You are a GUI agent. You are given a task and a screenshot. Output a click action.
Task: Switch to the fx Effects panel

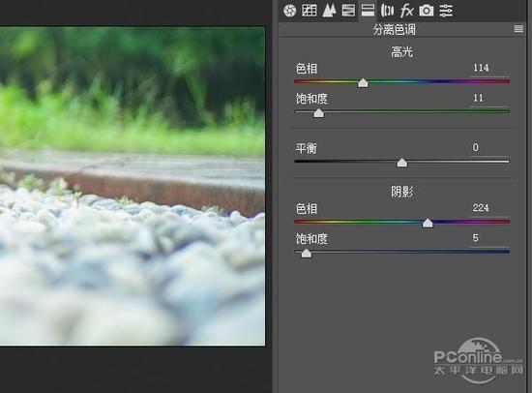point(406,11)
